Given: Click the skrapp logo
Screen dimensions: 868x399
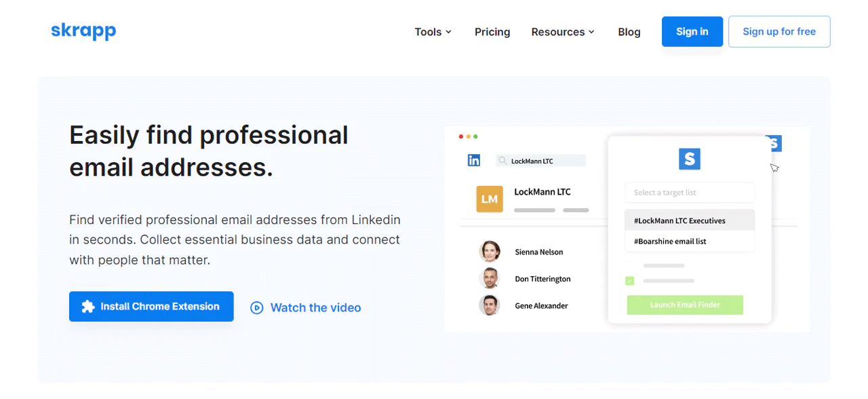Looking at the screenshot, I should pos(83,31).
